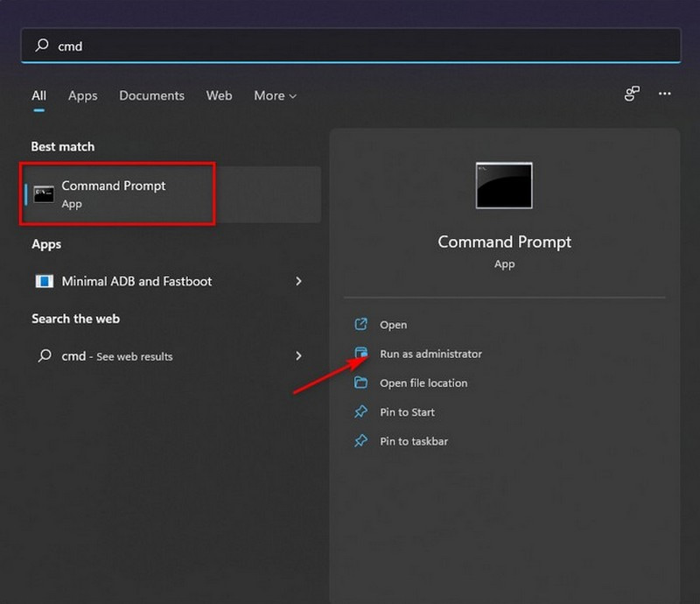Select the Web filter tab
700x604 pixels.
point(219,95)
